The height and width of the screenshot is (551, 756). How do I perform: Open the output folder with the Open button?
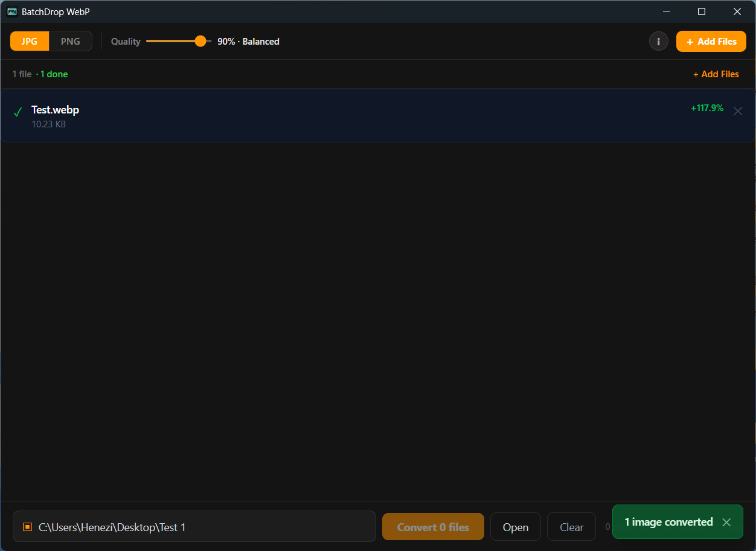tap(516, 527)
